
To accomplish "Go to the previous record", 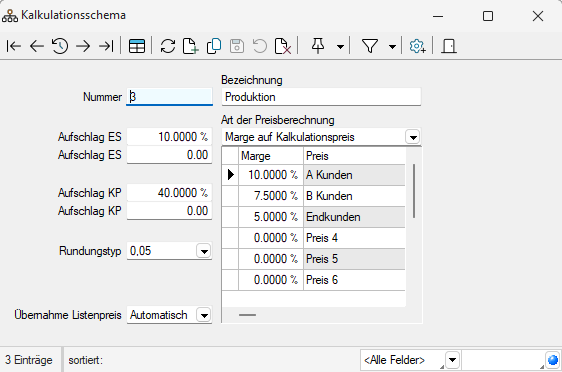I will [37, 46].
